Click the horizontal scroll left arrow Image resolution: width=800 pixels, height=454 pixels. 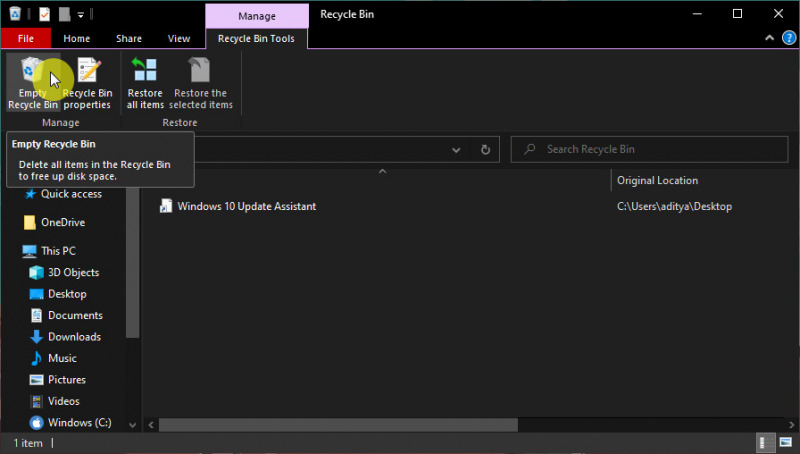[151, 424]
